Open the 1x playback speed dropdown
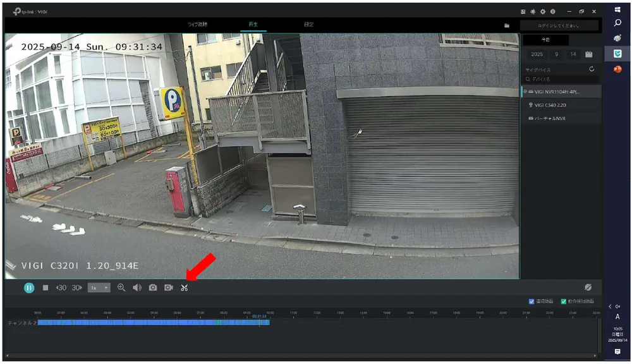This screenshot has height=364, width=632. (99, 288)
